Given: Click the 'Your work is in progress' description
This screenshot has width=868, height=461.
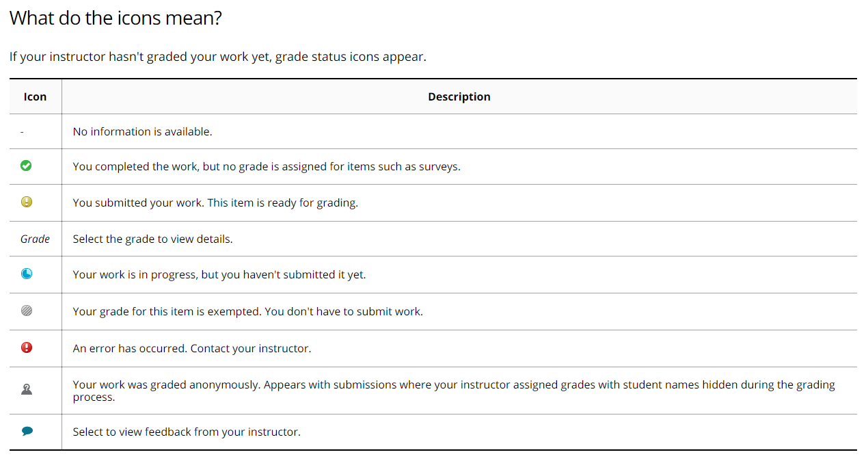Looking at the screenshot, I should (x=219, y=274).
